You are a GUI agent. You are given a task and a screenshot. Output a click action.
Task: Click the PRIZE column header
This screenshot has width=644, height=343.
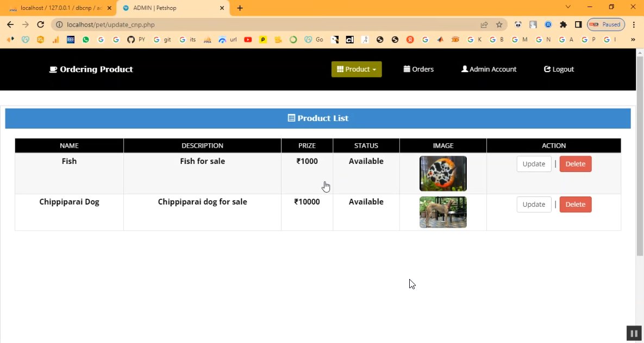[307, 145]
